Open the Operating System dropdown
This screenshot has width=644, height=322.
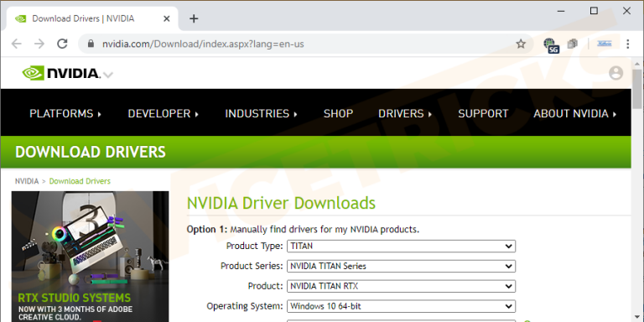(x=401, y=306)
